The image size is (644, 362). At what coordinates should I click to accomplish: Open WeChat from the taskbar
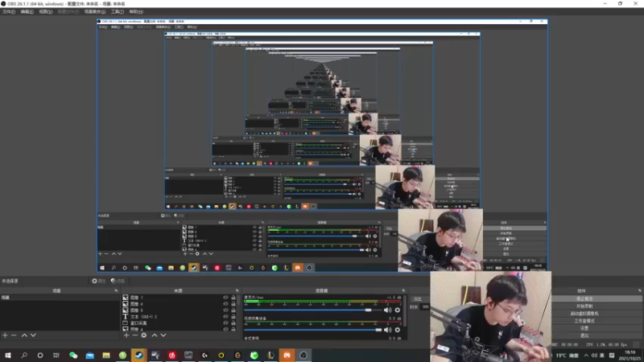[x=73, y=355]
